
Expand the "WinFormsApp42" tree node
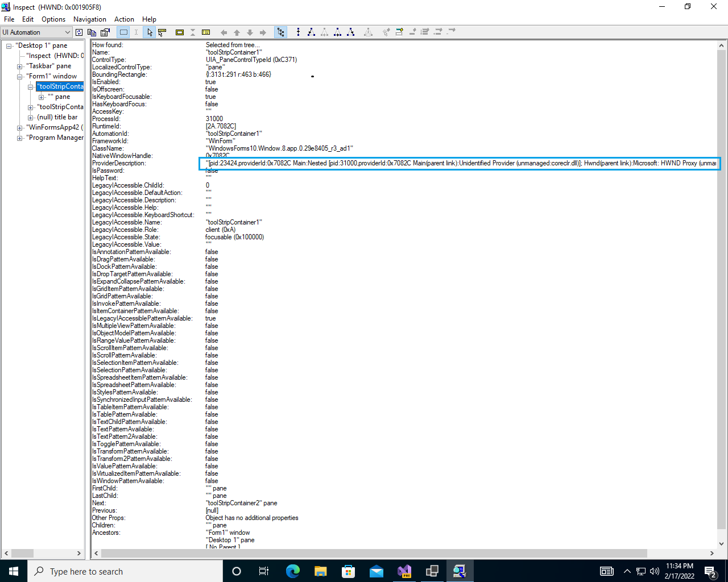click(x=20, y=128)
